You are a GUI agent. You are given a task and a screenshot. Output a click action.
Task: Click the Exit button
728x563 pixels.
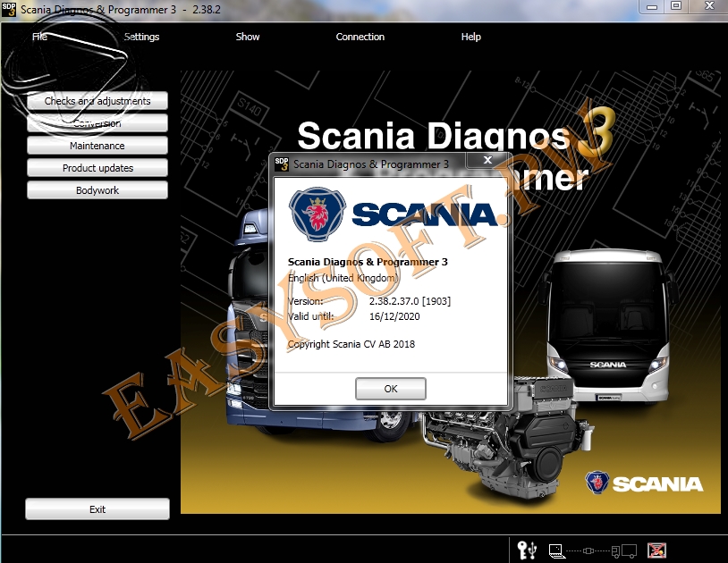(x=97, y=509)
